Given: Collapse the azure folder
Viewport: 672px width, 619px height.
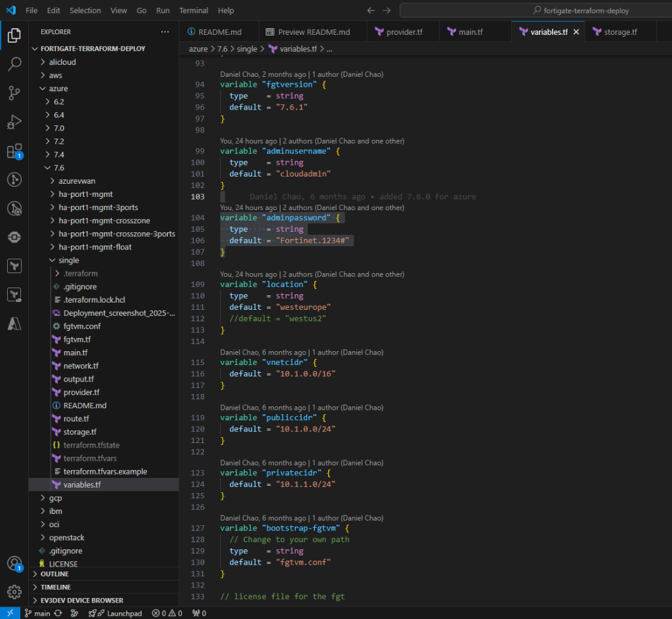Looking at the screenshot, I should [58, 89].
